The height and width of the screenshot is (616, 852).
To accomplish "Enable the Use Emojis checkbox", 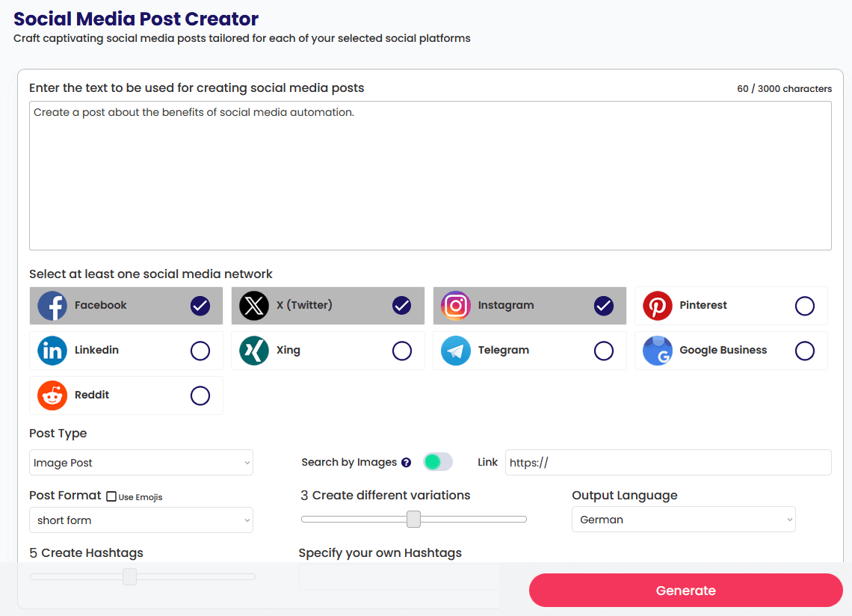I will [111, 496].
